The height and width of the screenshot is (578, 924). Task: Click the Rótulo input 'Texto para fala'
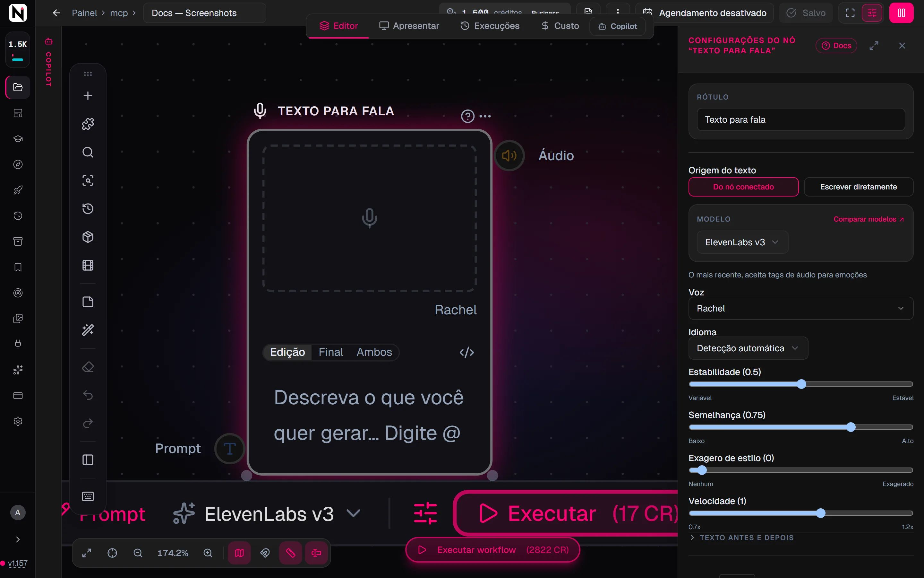point(801,120)
